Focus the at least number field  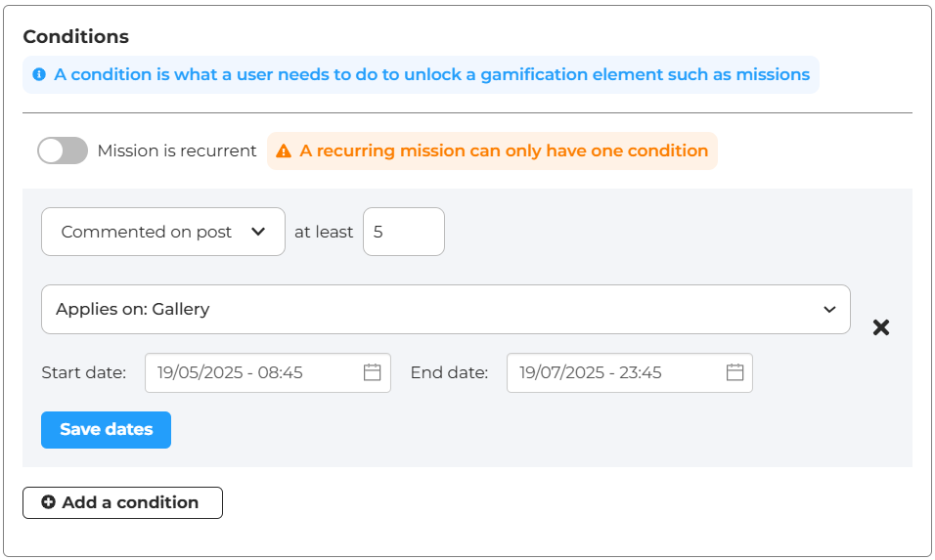coord(403,232)
